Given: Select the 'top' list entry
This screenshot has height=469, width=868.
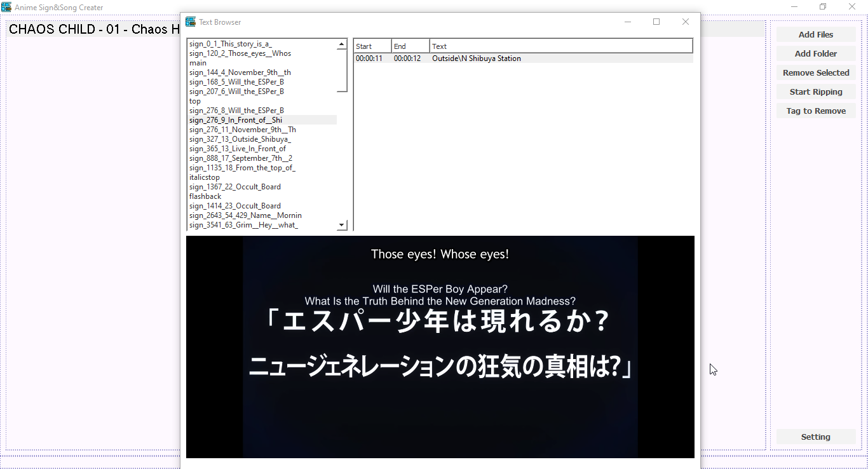Looking at the screenshot, I should tap(262, 101).
